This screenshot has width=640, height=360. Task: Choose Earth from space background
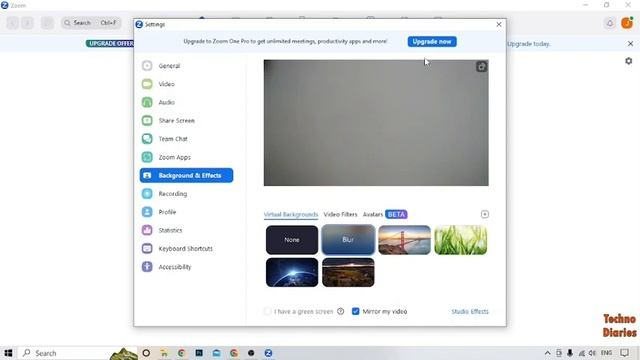coord(292,272)
